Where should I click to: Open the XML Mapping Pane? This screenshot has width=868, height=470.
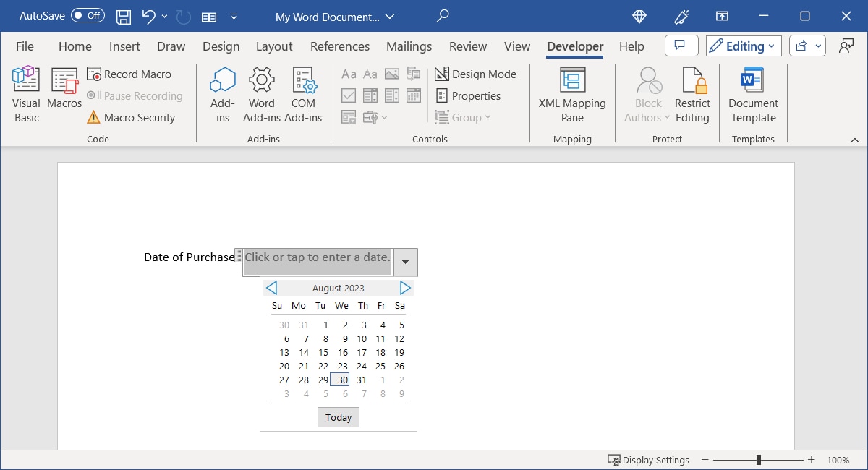572,94
